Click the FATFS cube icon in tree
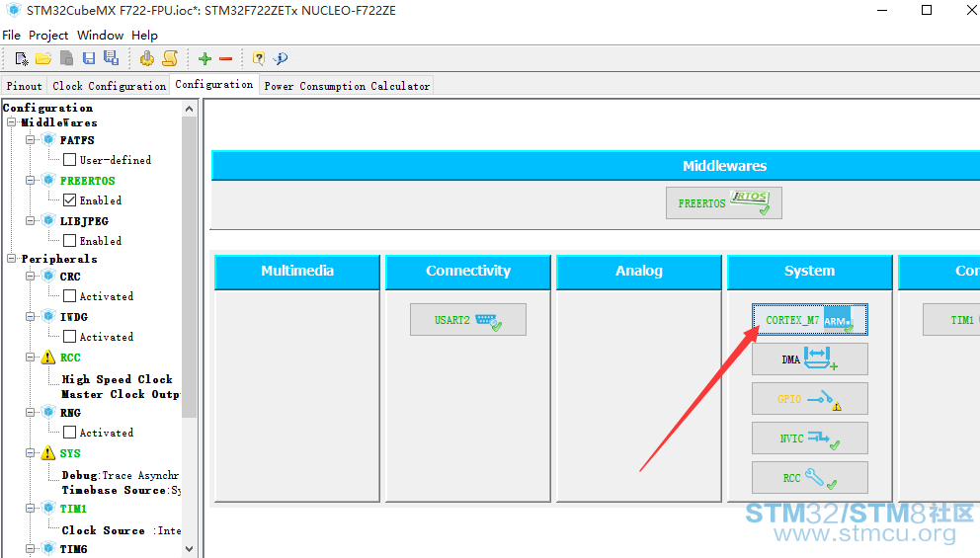This screenshot has height=558, width=980. point(48,139)
